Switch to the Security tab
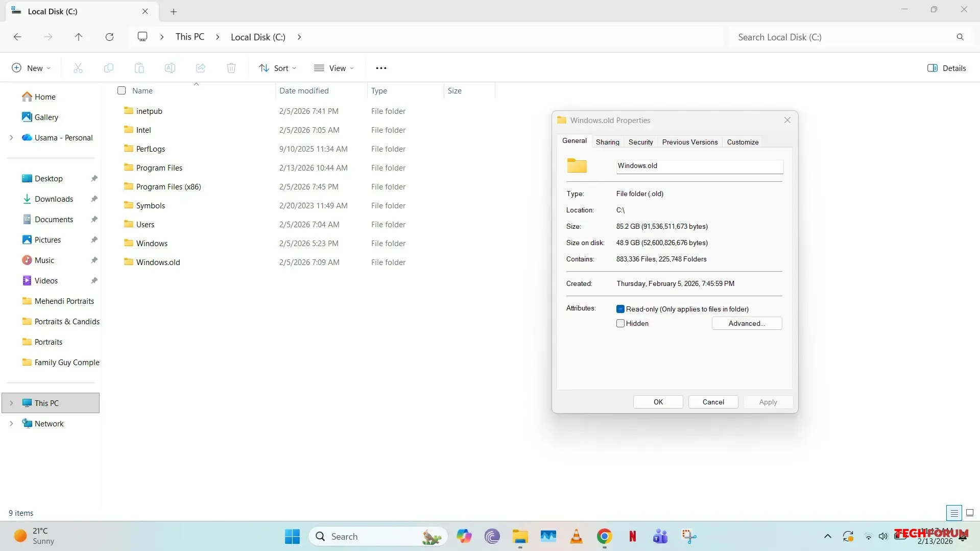Viewport: 980px width, 551px height. pyautogui.click(x=640, y=142)
